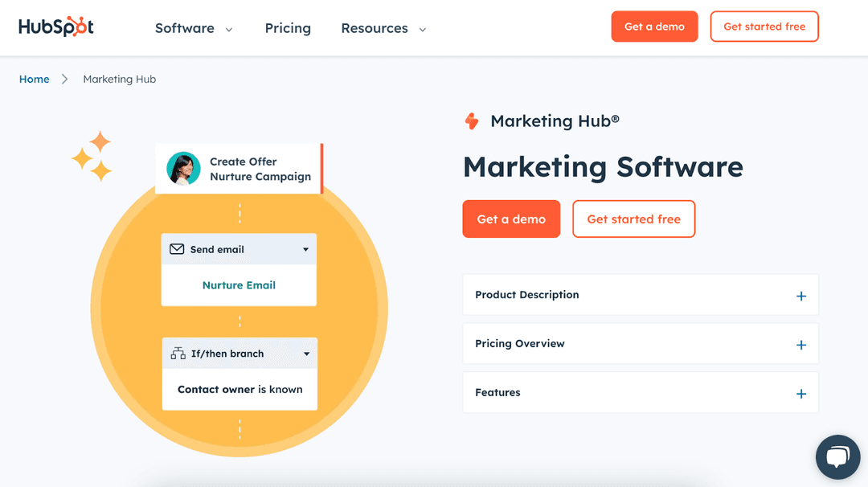Click the envelope icon in Send email step
The height and width of the screenshot is (487, 868).
point(177,249)
